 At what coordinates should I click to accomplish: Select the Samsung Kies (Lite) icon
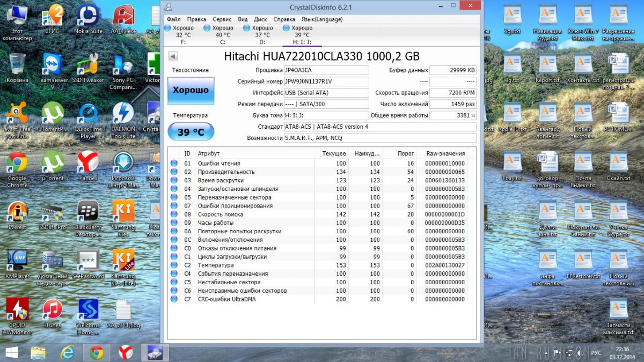[123, 268]
